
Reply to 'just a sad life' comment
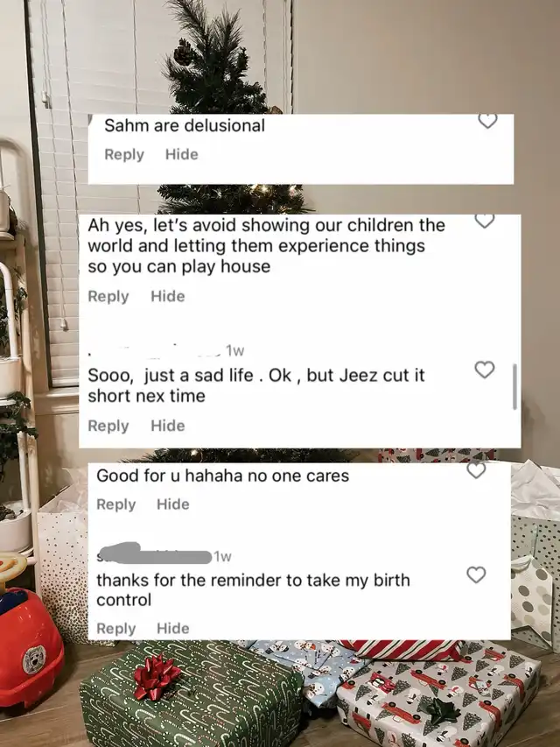point(108,426)
